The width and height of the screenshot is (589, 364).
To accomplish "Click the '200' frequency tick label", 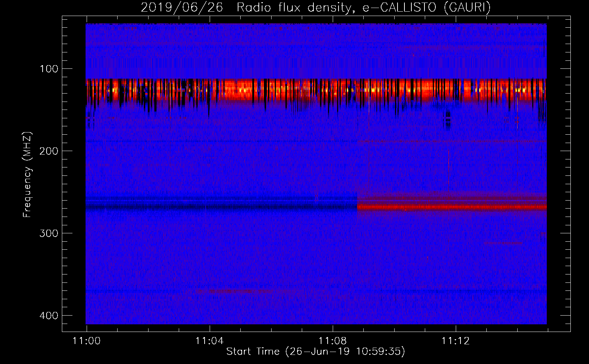I will click(x=49, y=151).
